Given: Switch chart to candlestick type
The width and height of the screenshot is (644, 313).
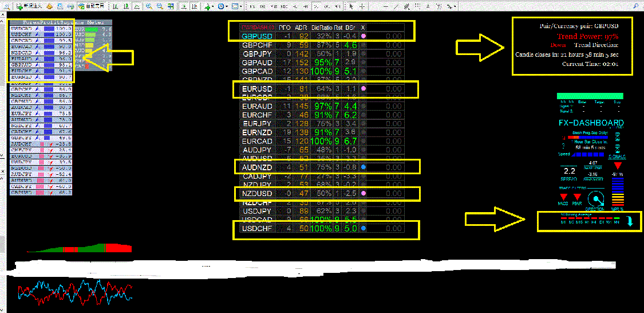Looking at the screenshot, I should coord(126,6).
